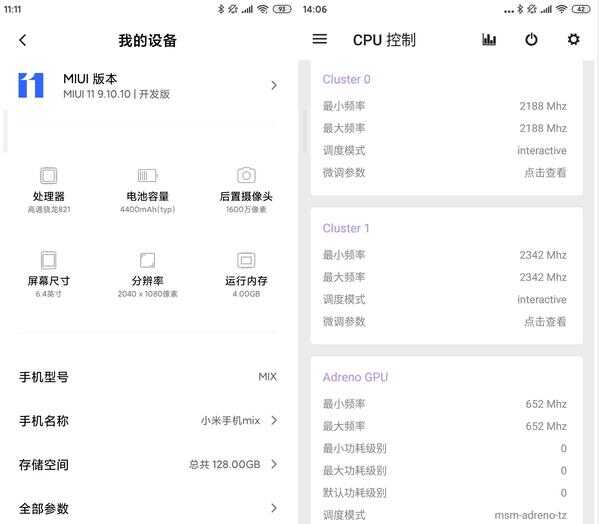
Task: Tap the Adreno GPU heading
Action: coord(355,377)
